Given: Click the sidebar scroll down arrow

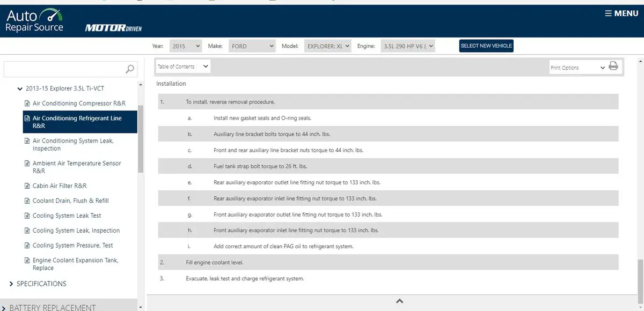Looking at the screenshot, I should click(x=141, y=307).
